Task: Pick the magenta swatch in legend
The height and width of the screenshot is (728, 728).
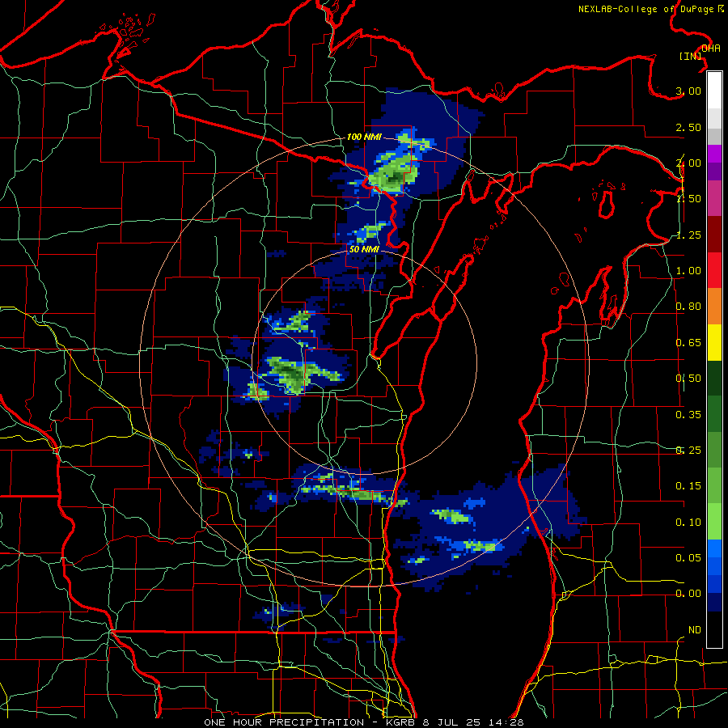Action: pyautogui.click(x=714, y=154)
